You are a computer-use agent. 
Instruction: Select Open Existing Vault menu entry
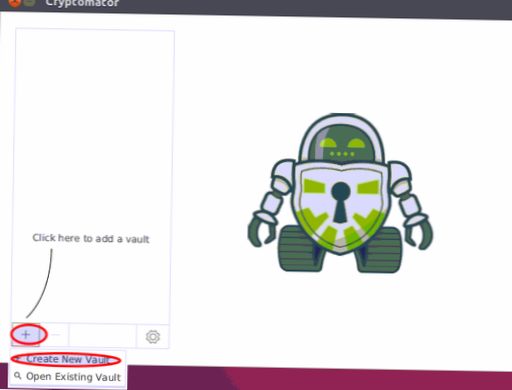[68, 377]
